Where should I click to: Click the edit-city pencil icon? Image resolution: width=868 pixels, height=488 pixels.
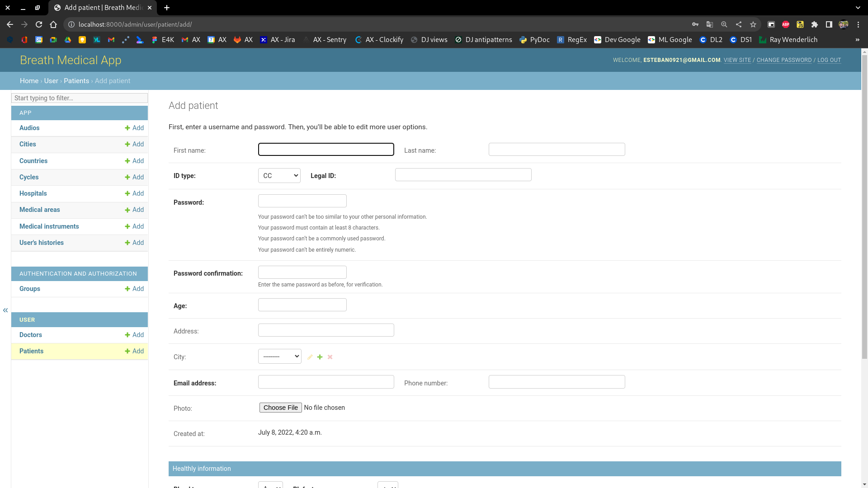click(310, 357)
